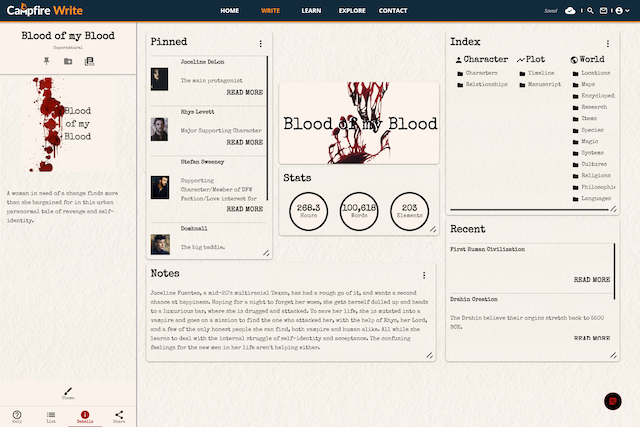The width and height of the screenshot is (640, 427).
Task: Click READ MORE for Stefan Sweeney
Action: pos(244,209)
